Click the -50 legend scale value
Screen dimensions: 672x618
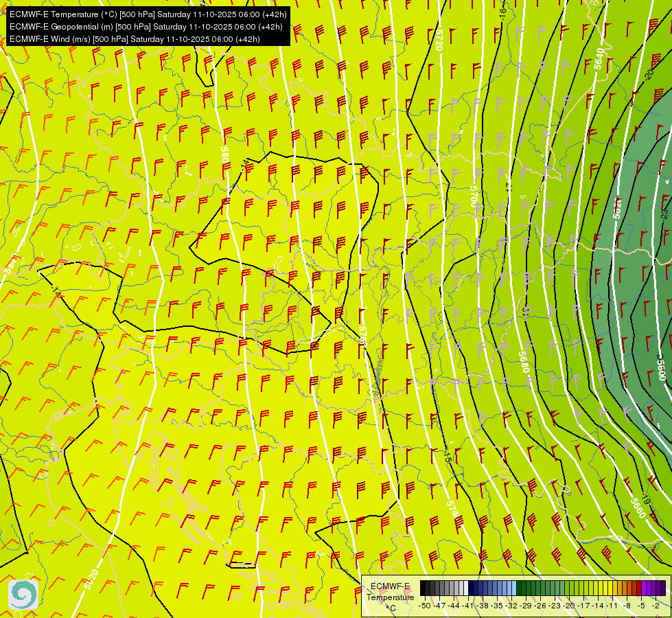click(425, 606)
